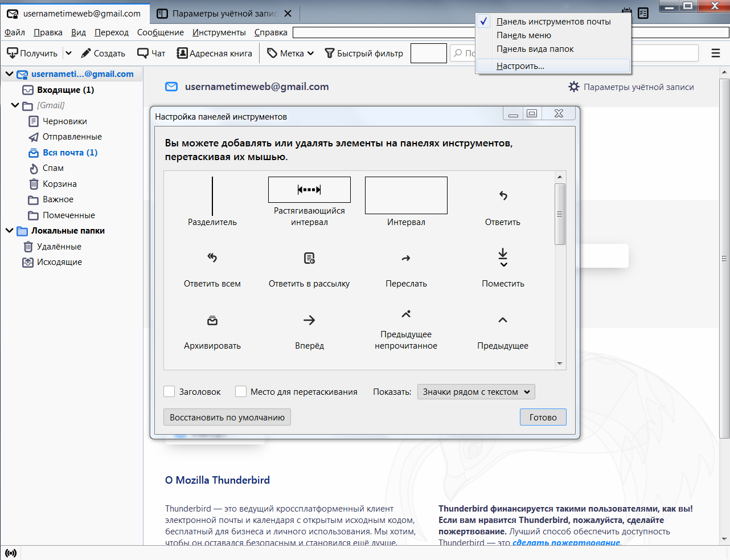
Task: Open the Входящие folder in sidebar
Action: pos(65,90)
